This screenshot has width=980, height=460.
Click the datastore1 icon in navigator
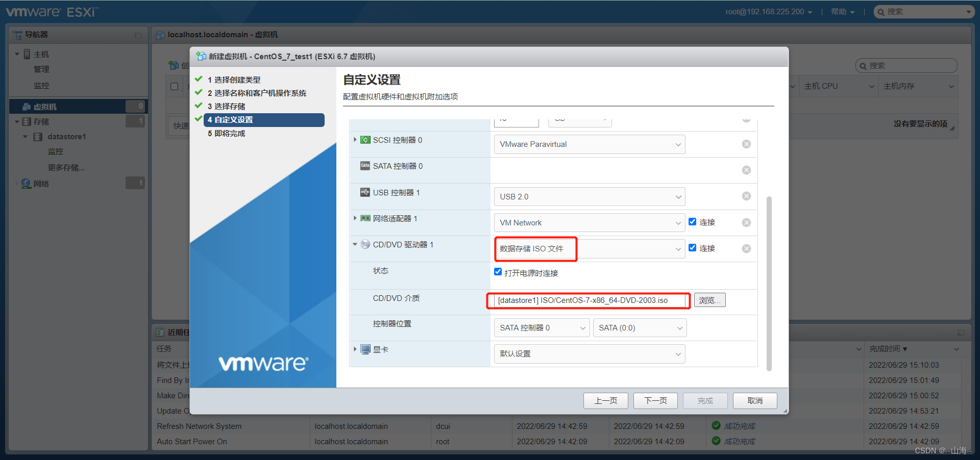(x=38, y=137)
